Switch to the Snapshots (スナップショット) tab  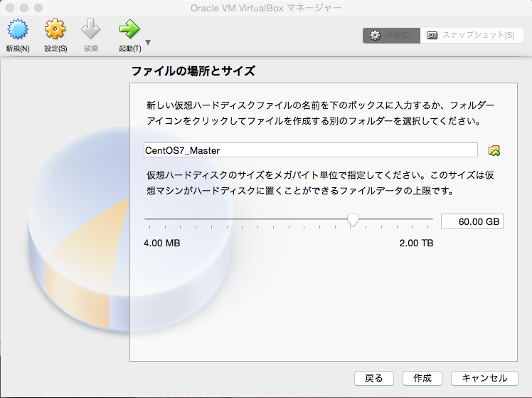point(472,36)
